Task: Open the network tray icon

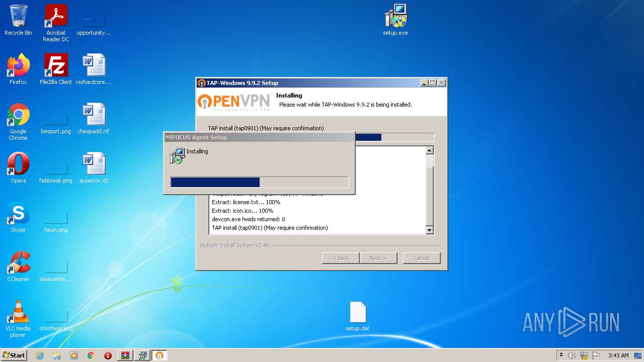Action: [x=584, y=355]
